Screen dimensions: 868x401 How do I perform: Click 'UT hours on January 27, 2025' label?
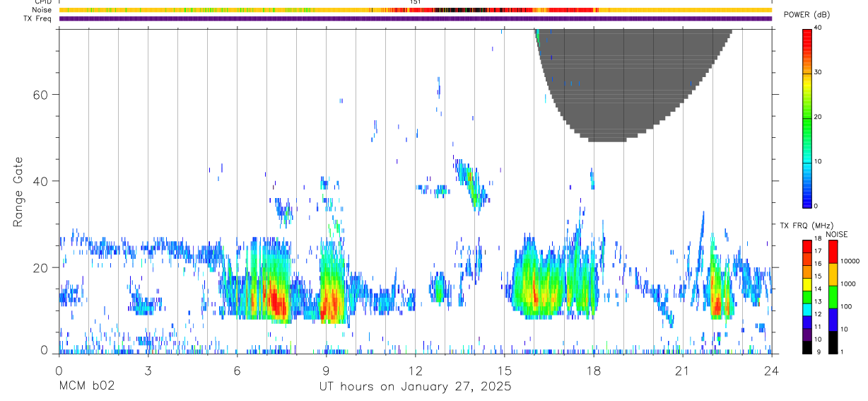415,386
